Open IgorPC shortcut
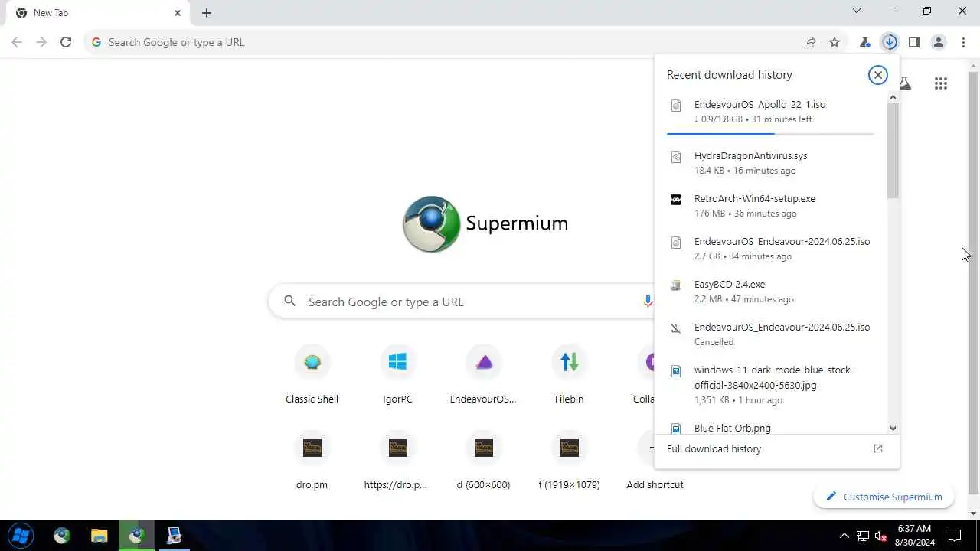The width and height of the screenshot is (980, 551). [x=397, y=375]
